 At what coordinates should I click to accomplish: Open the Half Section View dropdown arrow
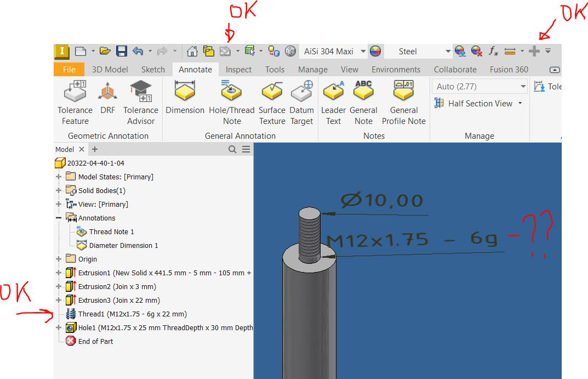(520, 103)
